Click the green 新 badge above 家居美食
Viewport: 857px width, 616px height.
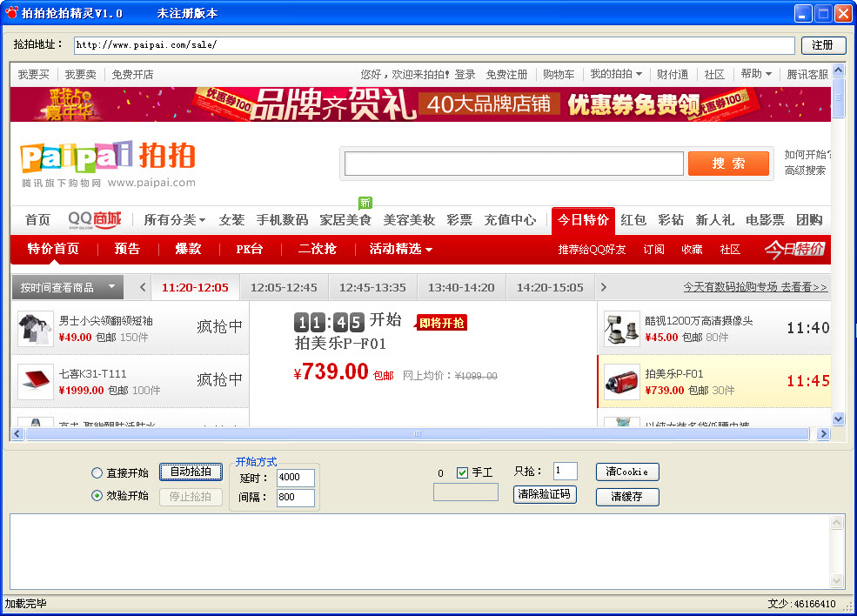click(365, 203)
